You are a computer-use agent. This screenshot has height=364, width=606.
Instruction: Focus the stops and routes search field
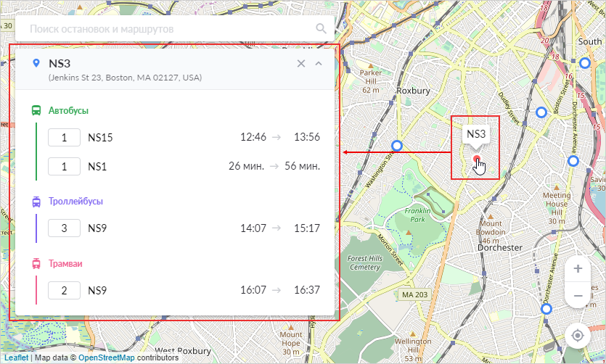pos(167,29)
